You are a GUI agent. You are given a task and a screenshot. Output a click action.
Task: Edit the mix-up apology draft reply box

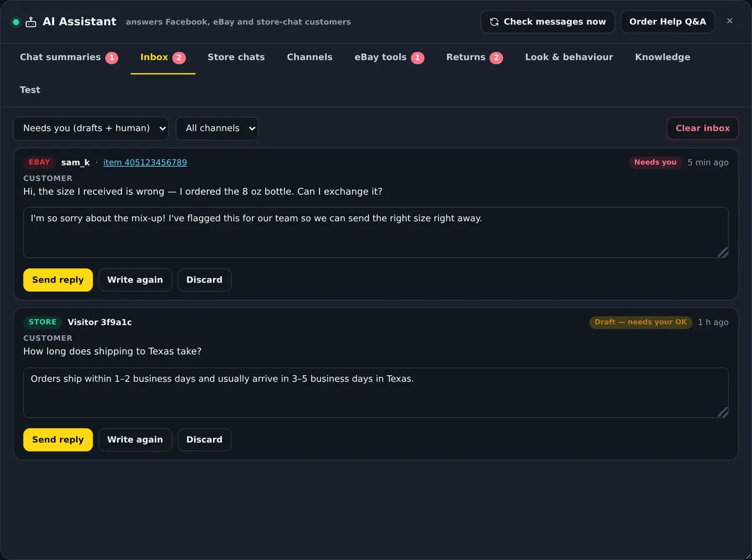tap(376, 232)
